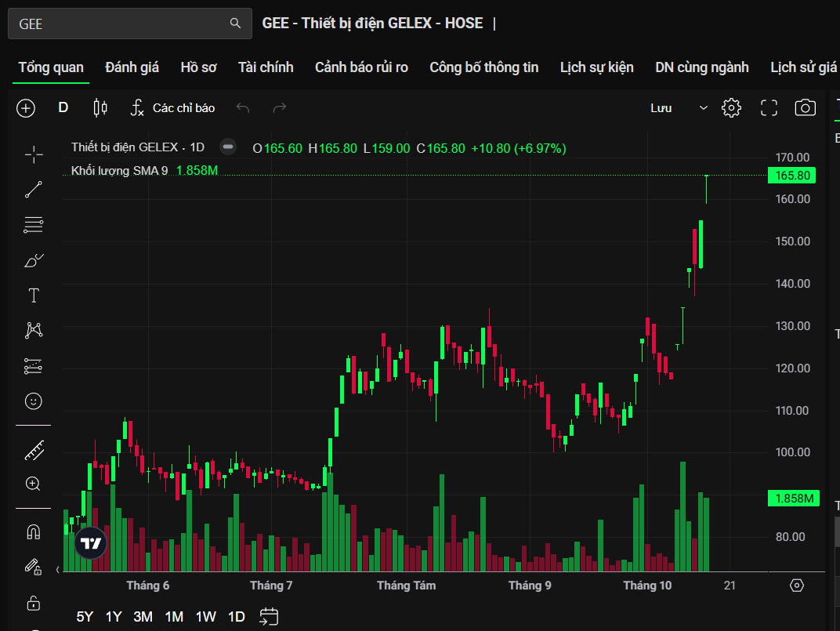Select the crosshair cursor tool
This screenshot has width=840, height=631.
point(34,154)
